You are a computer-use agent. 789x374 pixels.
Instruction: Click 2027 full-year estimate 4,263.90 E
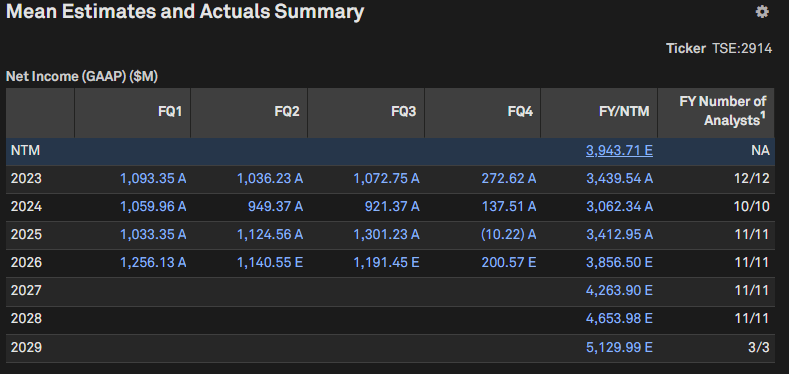coord(619,290)
